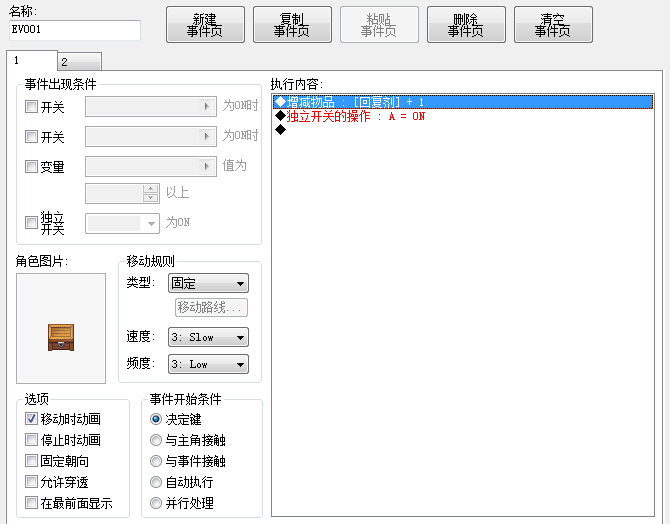Click the treasure chest character graphic
The height and width of the screenshot is (524, 670).
(x=61, y=337)
